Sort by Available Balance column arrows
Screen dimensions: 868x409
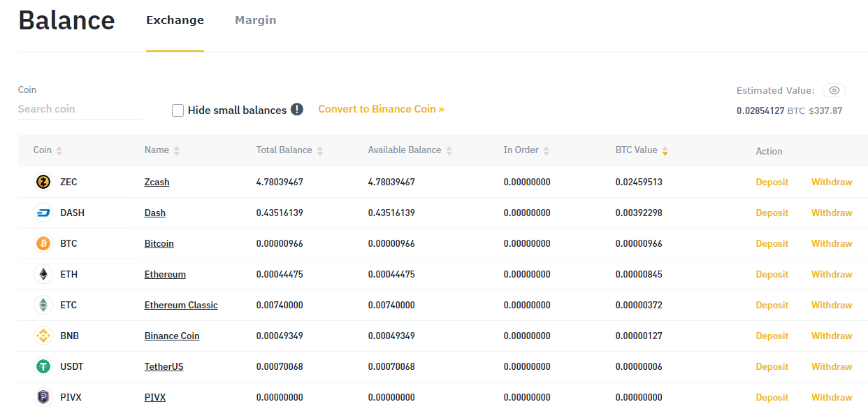(x=449, y=151)
